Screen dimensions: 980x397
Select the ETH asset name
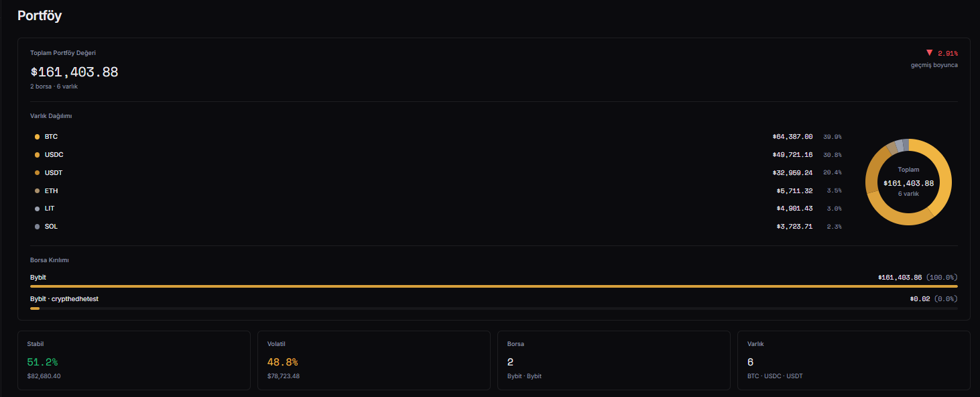click(x=51, y=191)
